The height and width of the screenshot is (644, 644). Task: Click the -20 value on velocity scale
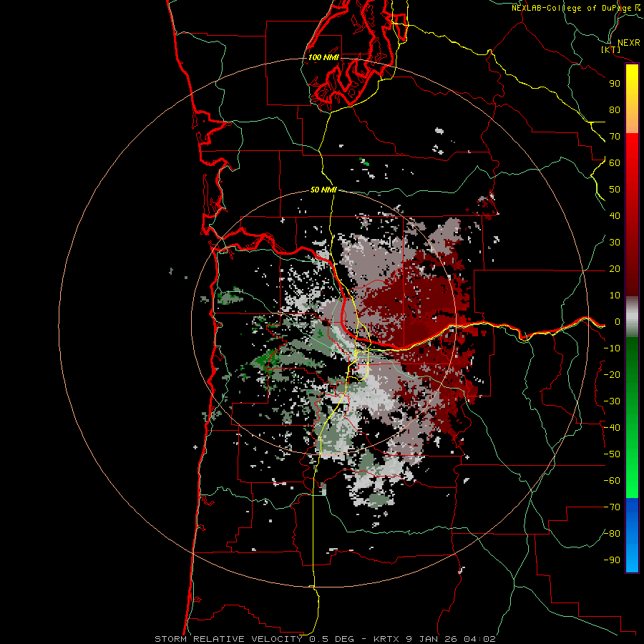[612, 375]
